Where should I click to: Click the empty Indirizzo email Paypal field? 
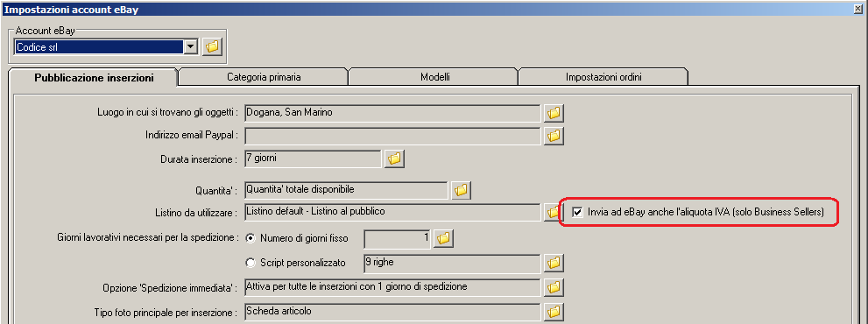click(392, 136)
